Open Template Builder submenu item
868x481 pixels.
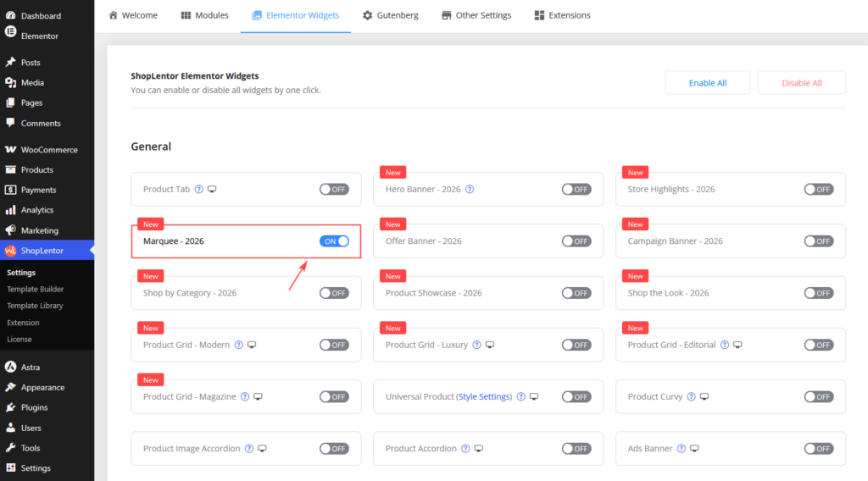35,289
